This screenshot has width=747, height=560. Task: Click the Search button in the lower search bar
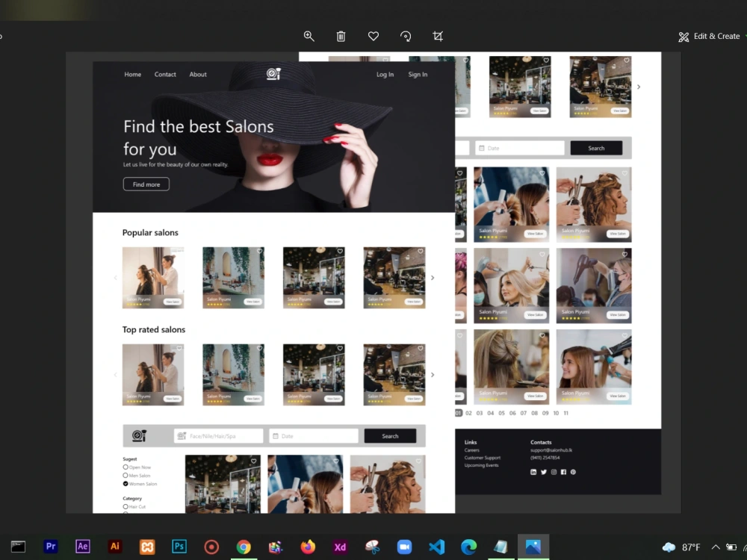pyautogui.click(x=390, y=436)
